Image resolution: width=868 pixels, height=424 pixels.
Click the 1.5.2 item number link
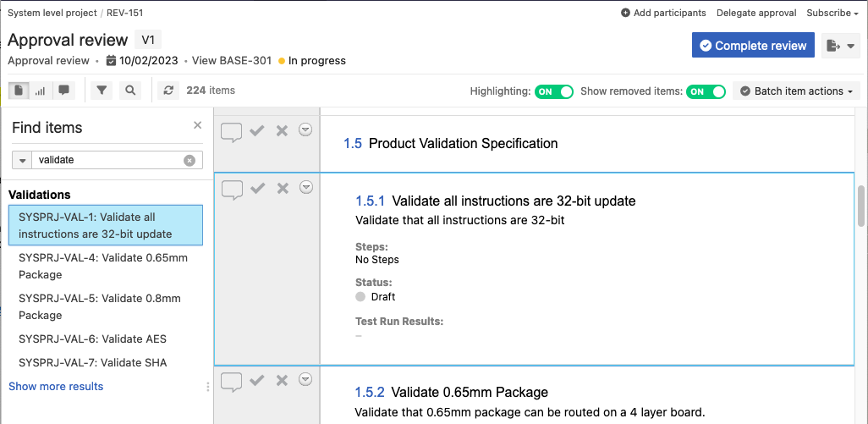[370, 393]
